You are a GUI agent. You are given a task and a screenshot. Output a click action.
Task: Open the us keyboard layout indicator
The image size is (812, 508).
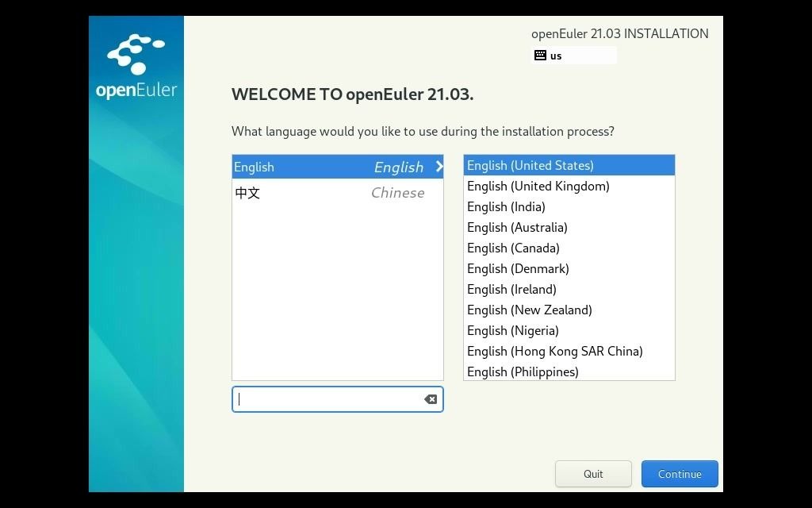point(574,56)
